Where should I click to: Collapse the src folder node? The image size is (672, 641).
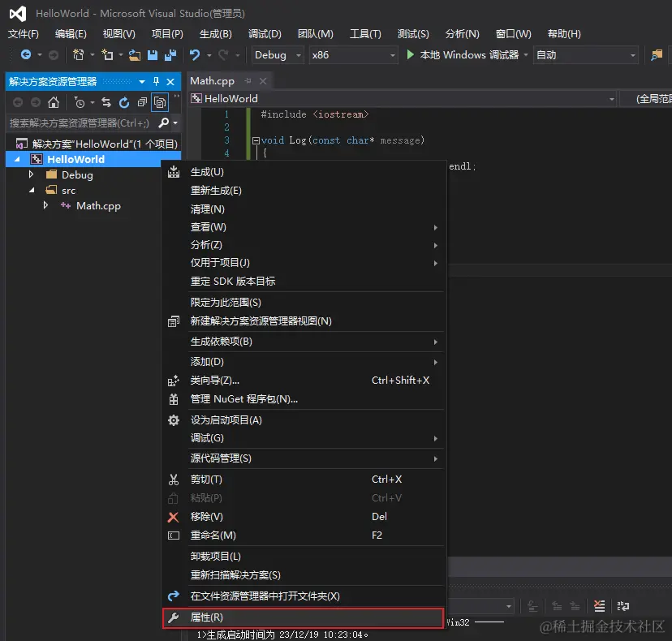pyautogui.click(x=32, y=190)
